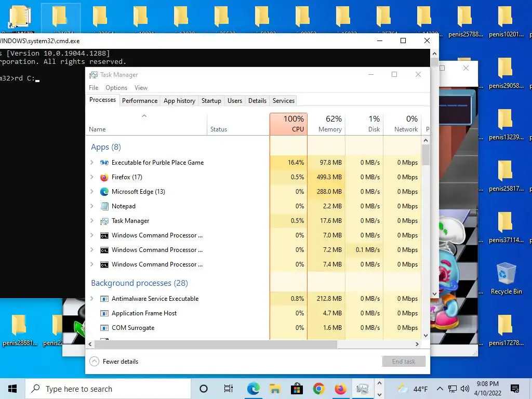This screenshot has height=399, width=532.
Task: Collapse Task Manager with Fewer details
Action: point(114,362)
